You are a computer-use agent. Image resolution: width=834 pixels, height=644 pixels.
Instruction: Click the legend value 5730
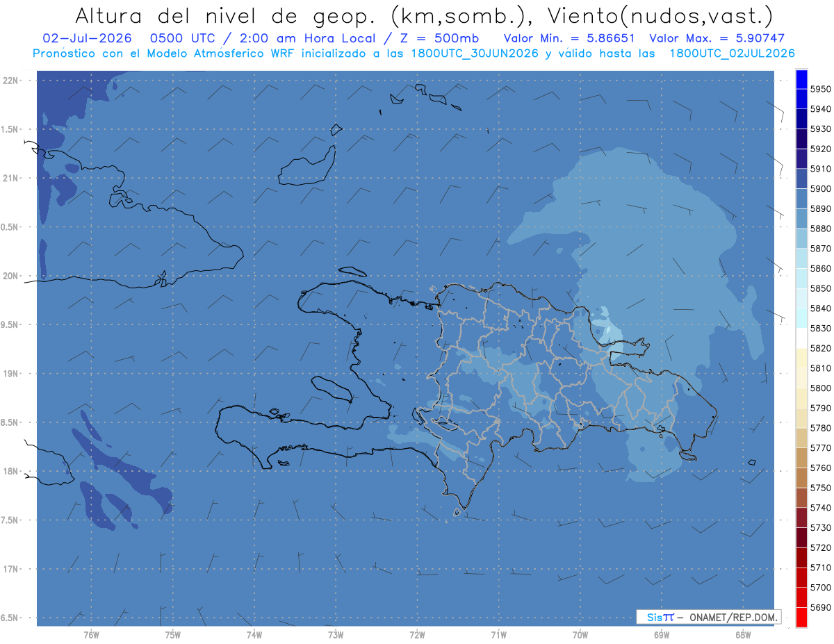(820, 527)
